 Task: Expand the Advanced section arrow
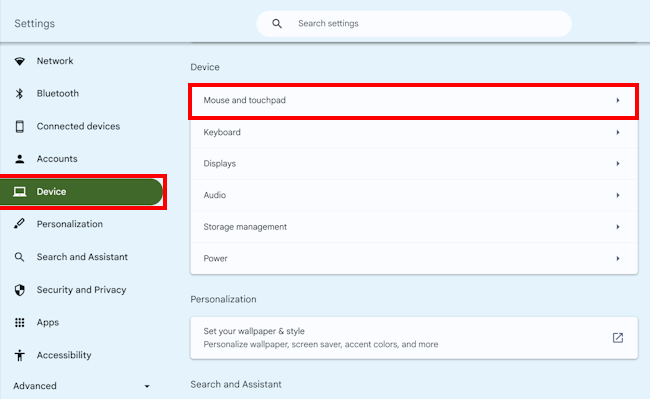147,386
